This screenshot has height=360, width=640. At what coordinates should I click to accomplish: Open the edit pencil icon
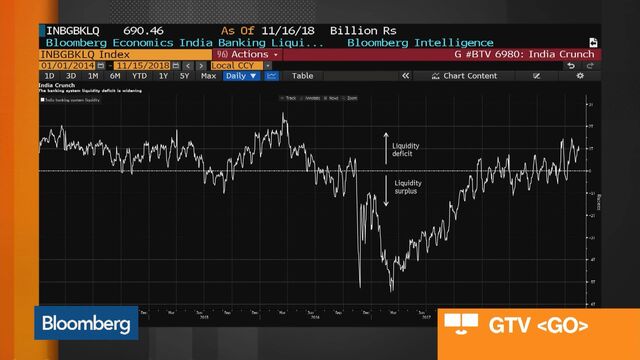(x=537, y=76)
